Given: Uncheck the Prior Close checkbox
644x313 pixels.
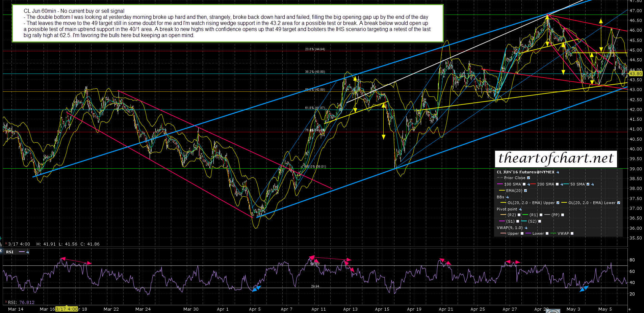Looking at the screenshot, I should tap(529, 178).
